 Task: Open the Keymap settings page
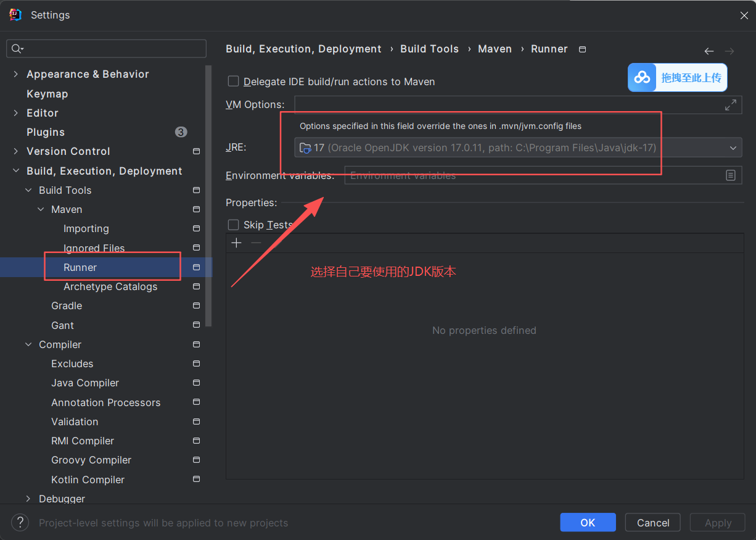(x=47, y=94)
